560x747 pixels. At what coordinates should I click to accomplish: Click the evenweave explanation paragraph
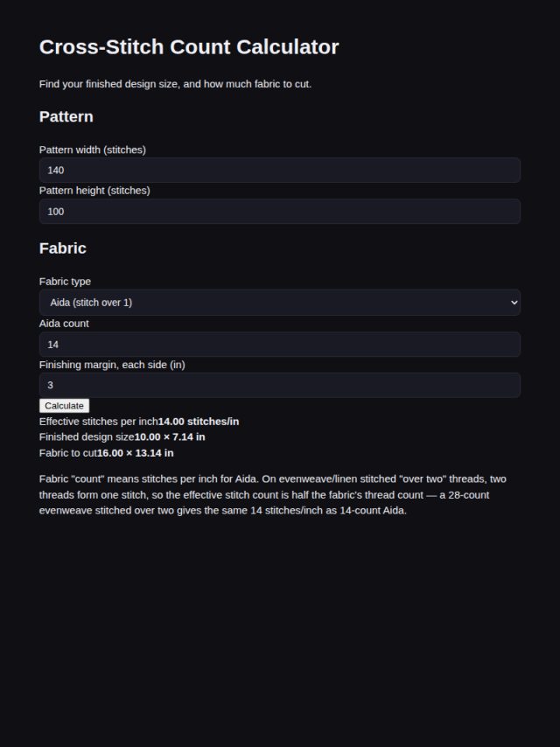tap(273, 494)
